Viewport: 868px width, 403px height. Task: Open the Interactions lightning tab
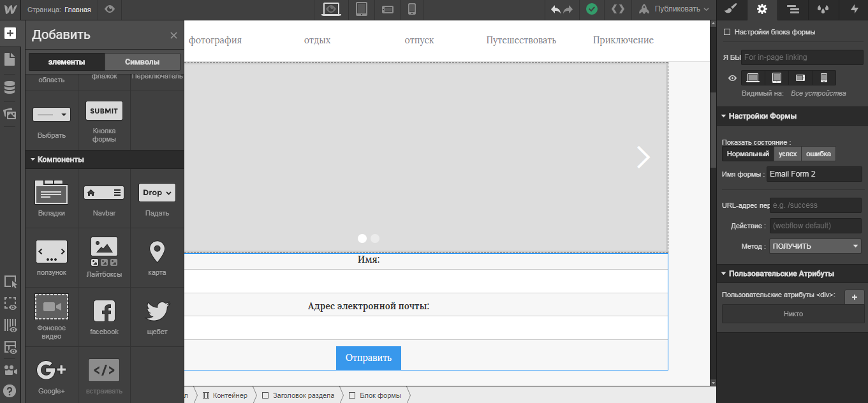pyautogui.click(x=854, y=9)
